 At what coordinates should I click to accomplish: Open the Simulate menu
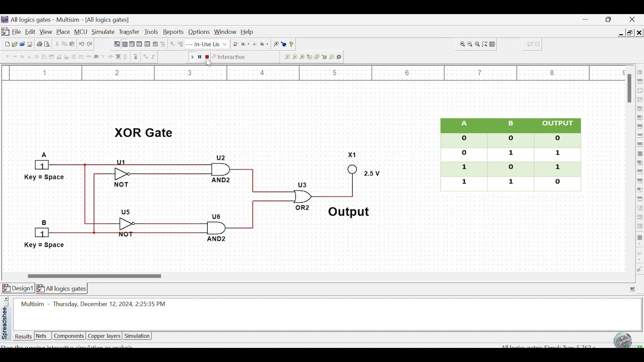(x=103, y=32)
